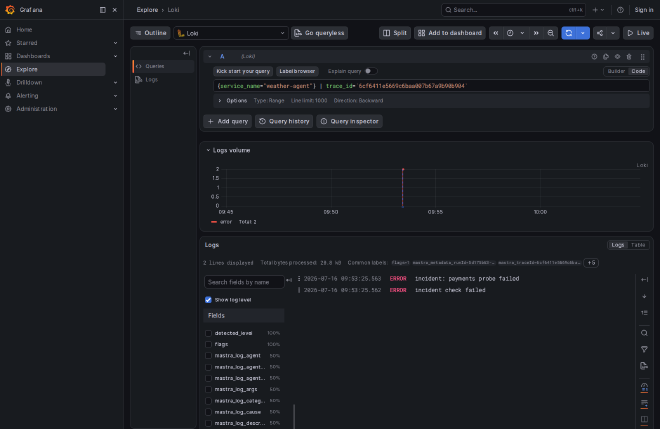
Task: Close the navigation sidebar
Action: [x=114, y=10]
